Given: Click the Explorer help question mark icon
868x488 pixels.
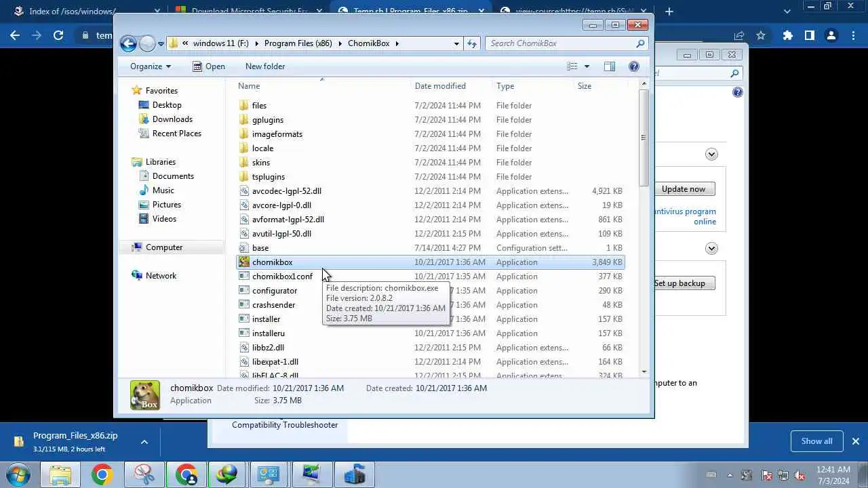Looking at the screenshot, I should coord(633,66).
